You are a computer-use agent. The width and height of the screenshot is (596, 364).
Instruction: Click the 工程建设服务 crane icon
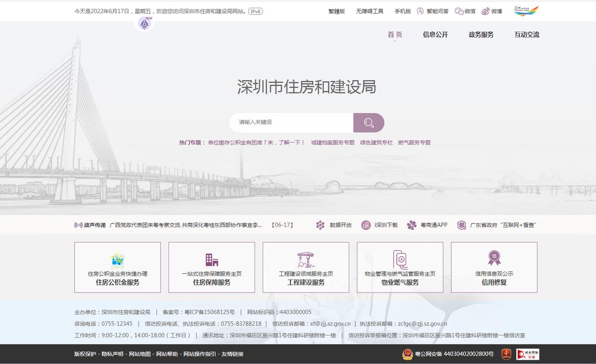click(x=306, y=259)
